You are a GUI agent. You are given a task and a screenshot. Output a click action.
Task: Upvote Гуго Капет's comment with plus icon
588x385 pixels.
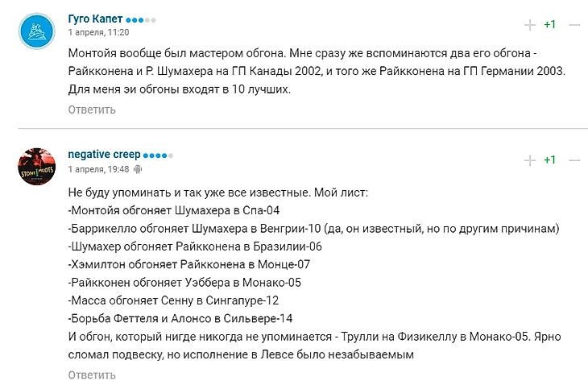pos(530,25)
